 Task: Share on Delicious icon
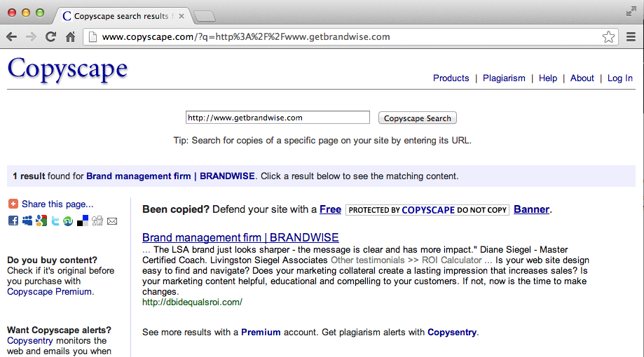[83, 220]
